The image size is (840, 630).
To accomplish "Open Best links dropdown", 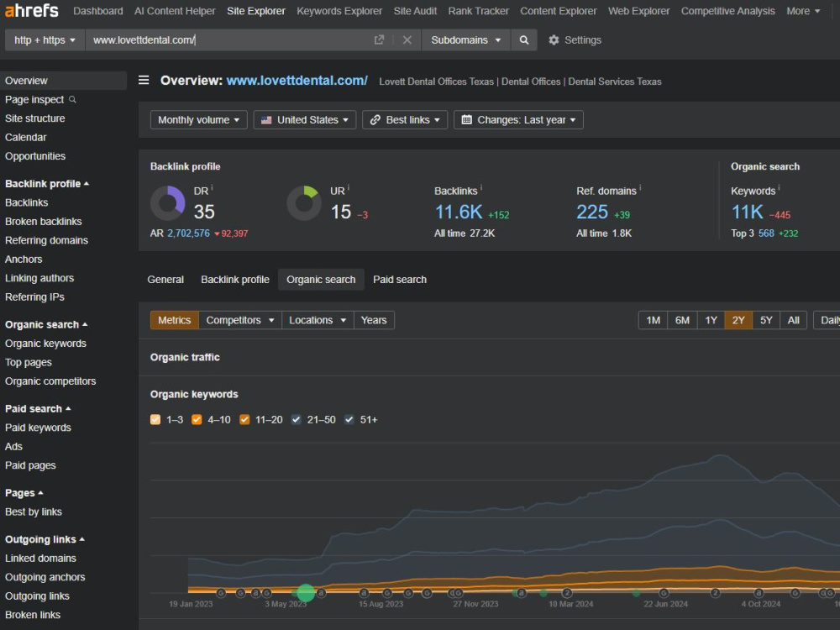I will click(x=405, y=119).
